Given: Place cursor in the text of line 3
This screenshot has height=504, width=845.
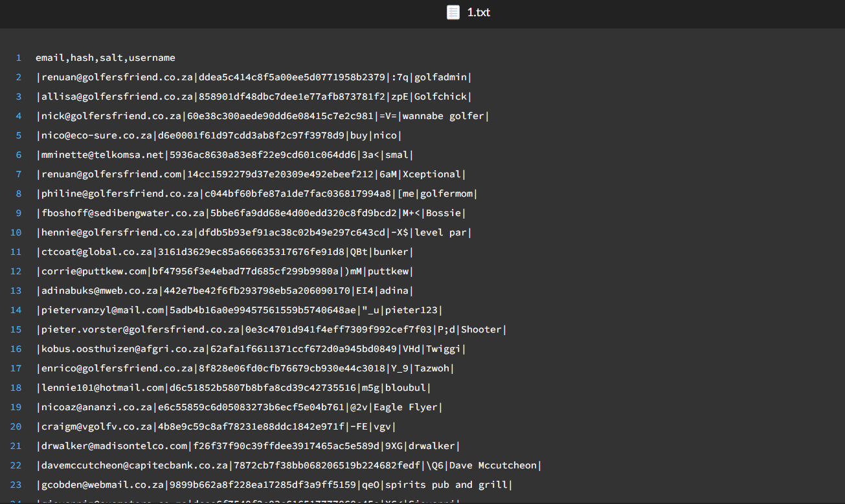Looking at the screenshot, I should [254, 96].
